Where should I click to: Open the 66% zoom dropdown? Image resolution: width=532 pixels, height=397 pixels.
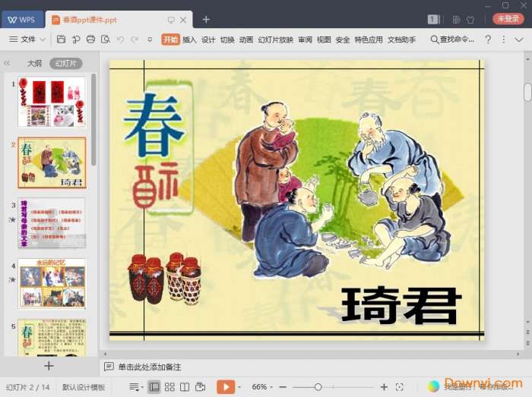[x=262, y=387]
